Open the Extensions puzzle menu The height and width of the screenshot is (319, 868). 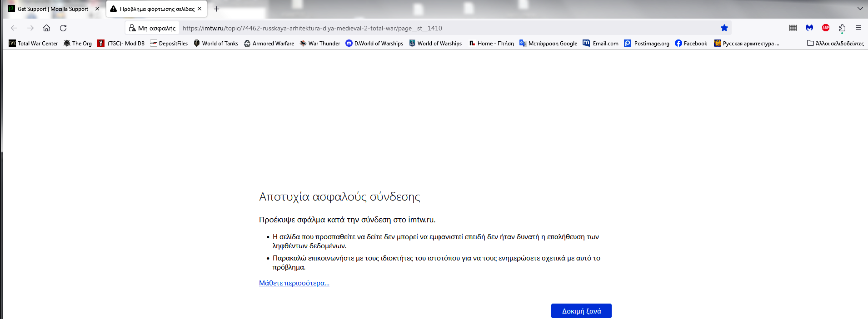tap(842, 28)
